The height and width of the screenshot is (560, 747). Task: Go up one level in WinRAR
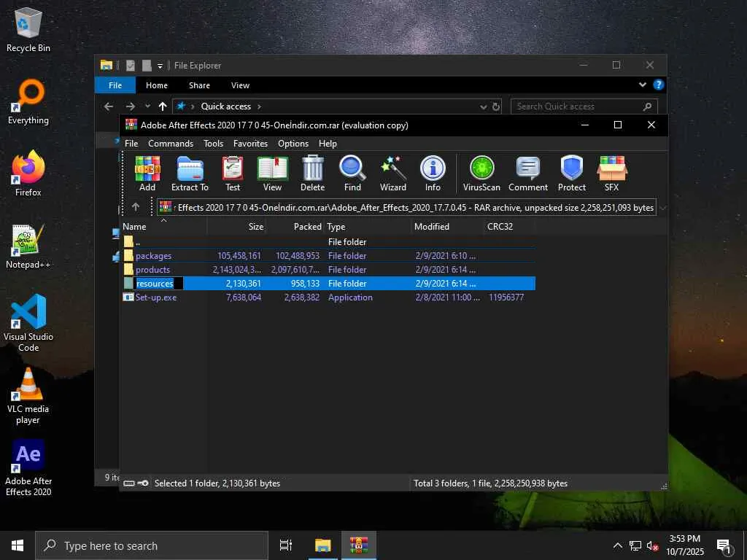[136, 206]
